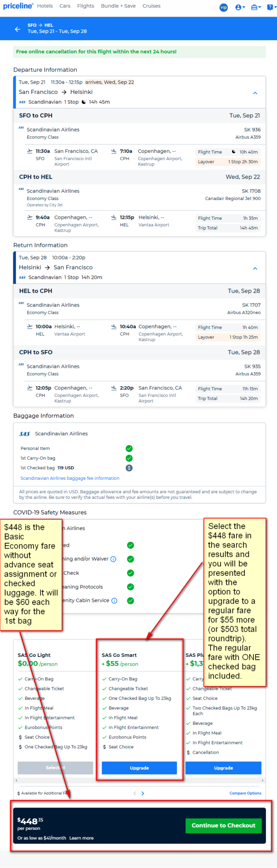The height and width of the screenshot is (868, 277).
Task: Open the VIP badge icon
Action: [223, 7]
